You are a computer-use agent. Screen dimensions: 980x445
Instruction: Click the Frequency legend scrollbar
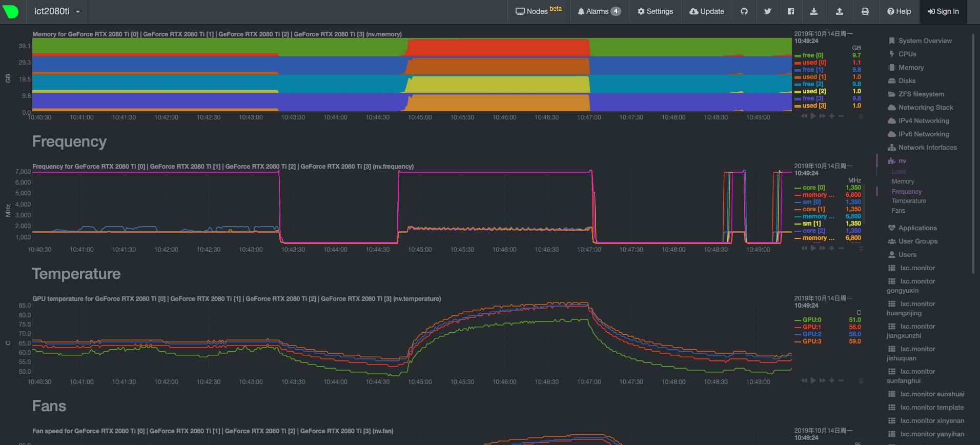[864, 204]
